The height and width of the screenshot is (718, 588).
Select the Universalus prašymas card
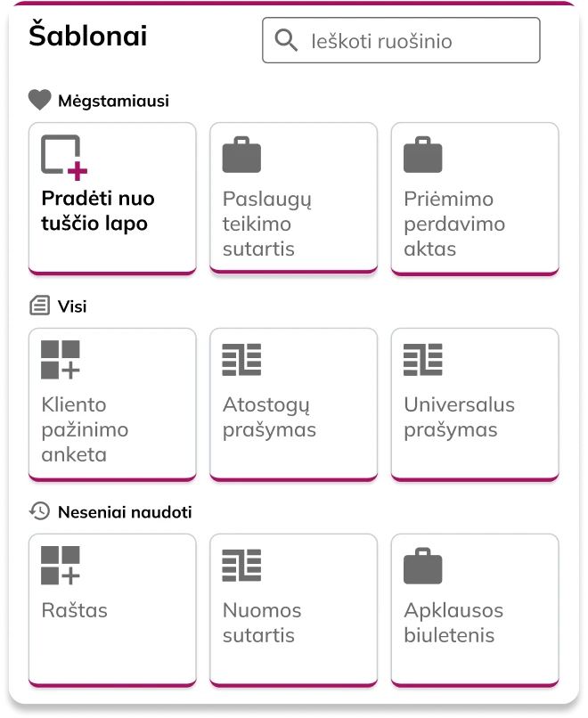[x=474, y=404]
